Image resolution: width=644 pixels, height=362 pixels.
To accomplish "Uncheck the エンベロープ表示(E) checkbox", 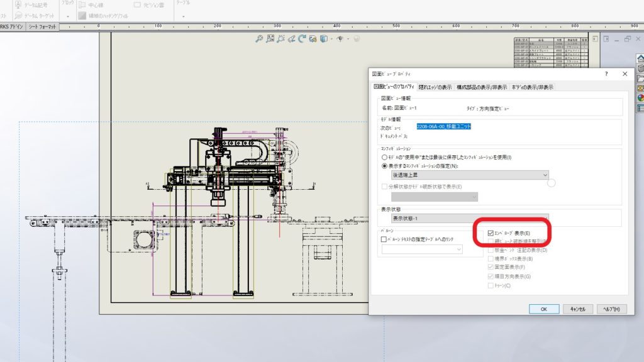I will (491, 233).
